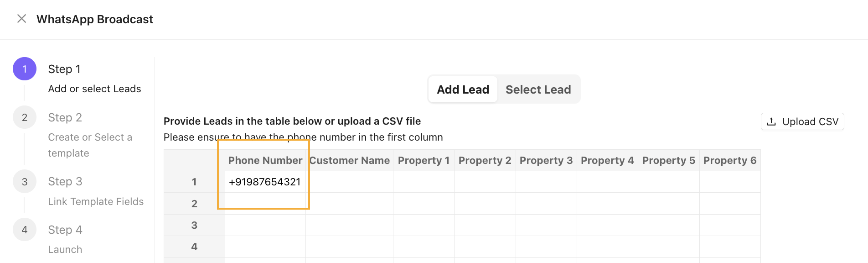Click Customer Name cell in row 1
The width and height of the screenshot is (868, 263).
pos(349,182)
